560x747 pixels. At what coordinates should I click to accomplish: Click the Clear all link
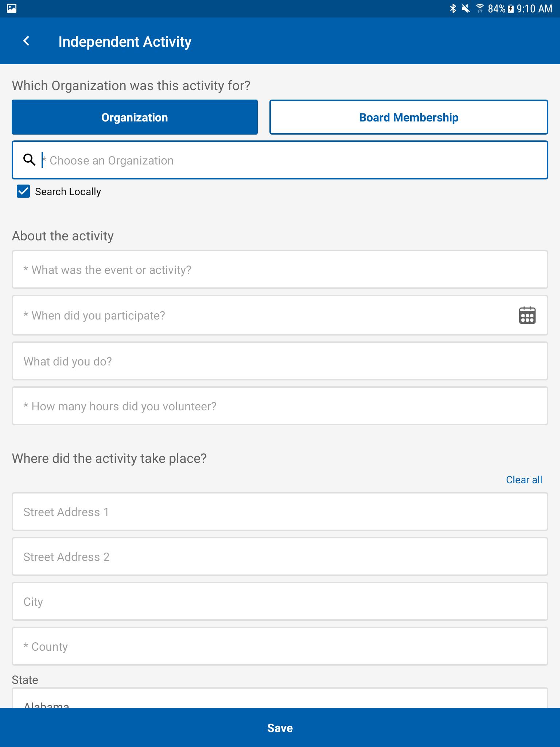pyautogui.click(x=524, y=480)
